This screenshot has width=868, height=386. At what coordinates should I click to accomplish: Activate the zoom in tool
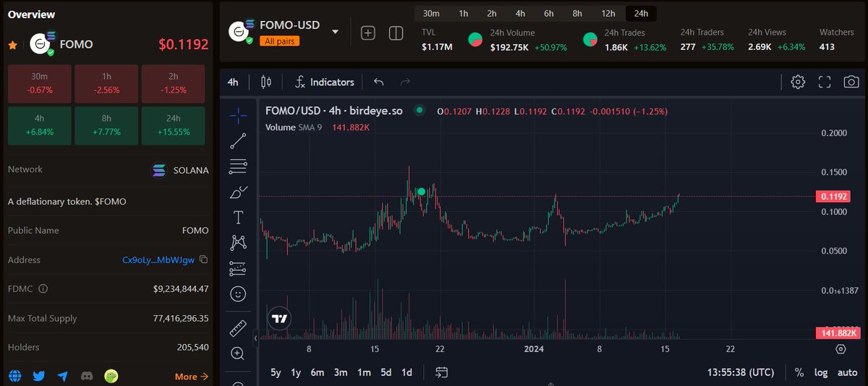[238, 353]
